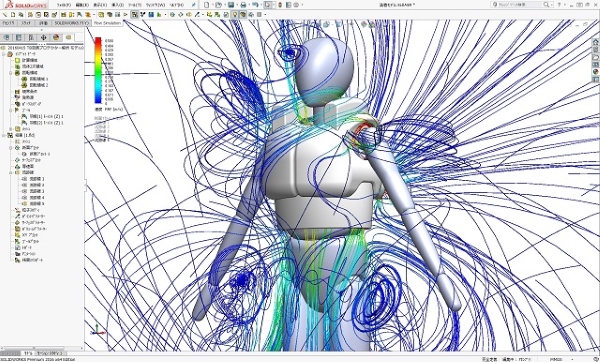Collapse the input data node in tree
This screenshot has width=600, height=362.
pyautogui.click(x=4, y=54)
